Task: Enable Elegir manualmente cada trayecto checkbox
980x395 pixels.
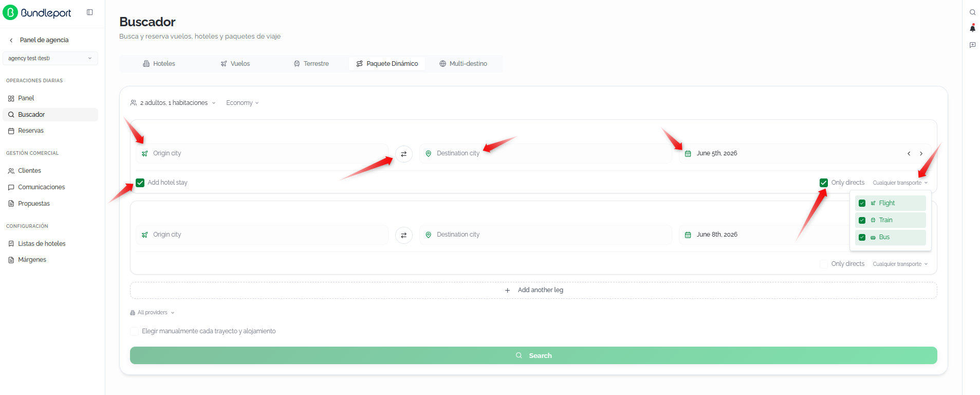Action: (134, 331)
